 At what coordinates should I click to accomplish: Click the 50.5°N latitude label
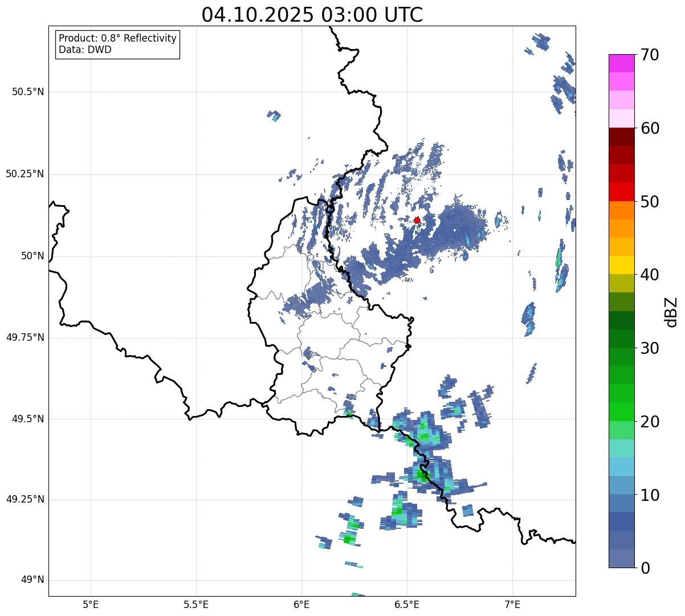point(28,92)
